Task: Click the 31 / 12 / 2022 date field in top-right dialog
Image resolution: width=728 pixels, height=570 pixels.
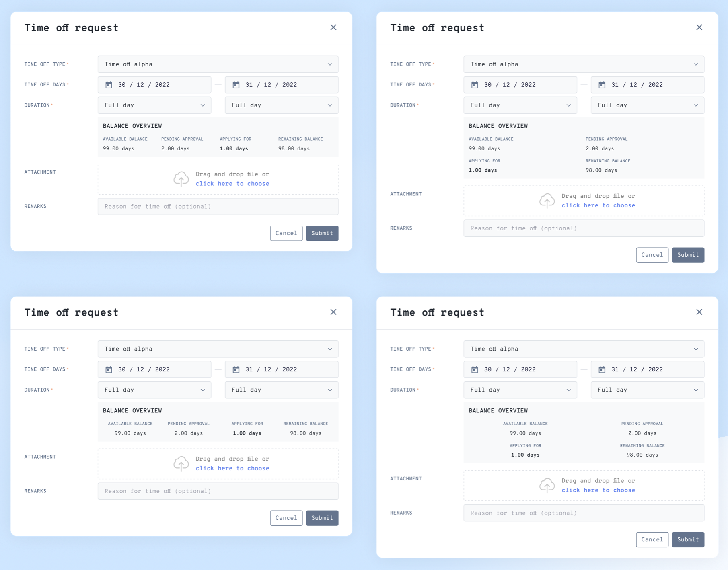Action: coord(647,85)
